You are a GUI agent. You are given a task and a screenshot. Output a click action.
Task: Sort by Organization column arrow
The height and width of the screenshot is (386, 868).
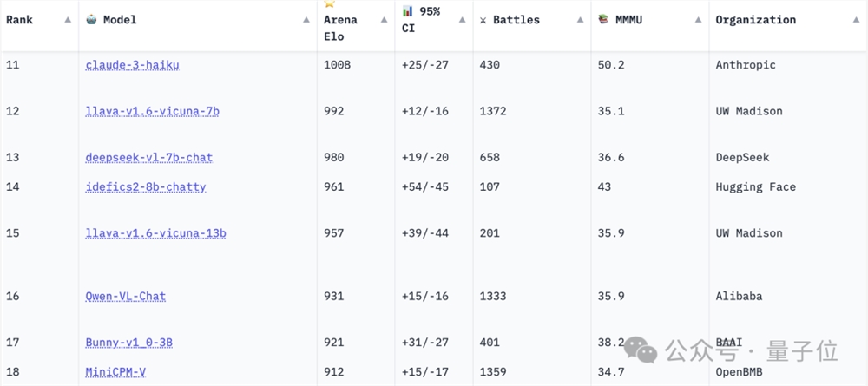coord(856,20)
